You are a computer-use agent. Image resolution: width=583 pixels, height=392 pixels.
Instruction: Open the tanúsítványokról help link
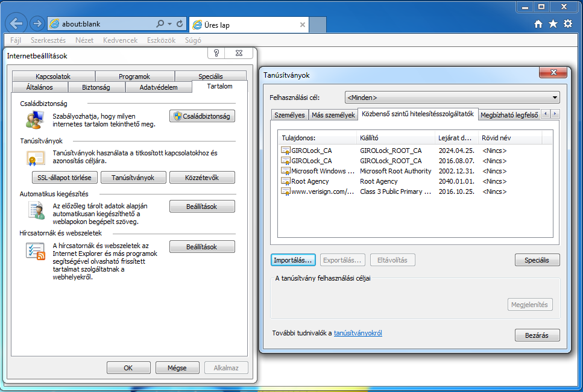pyautogui.click(x=358, y=333)
